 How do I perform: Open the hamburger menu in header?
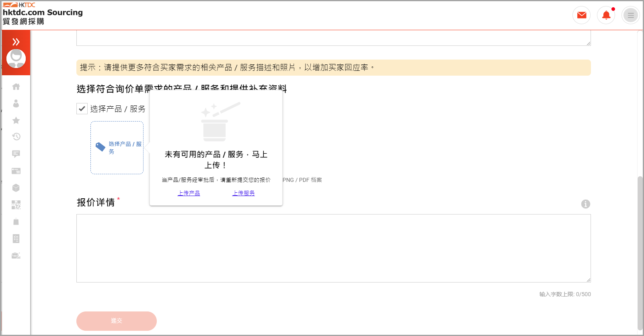tap(631, 15)
